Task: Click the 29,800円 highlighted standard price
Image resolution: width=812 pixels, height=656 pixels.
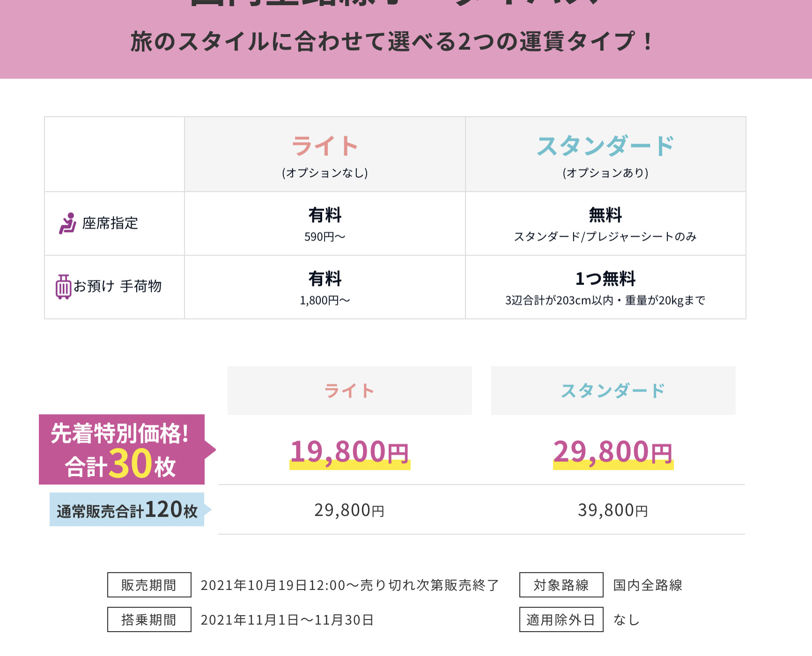Action: [x=613, y=453]
